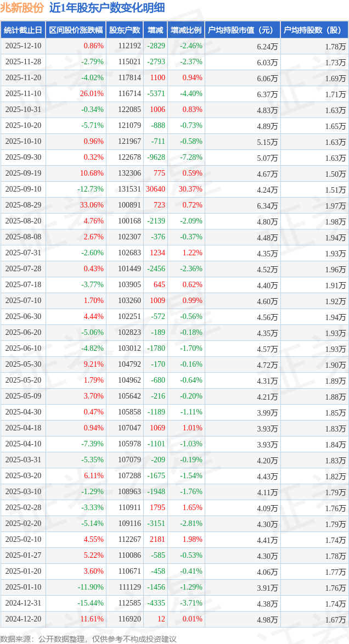Click the 股东户数 column header

(x=125, y=30)
